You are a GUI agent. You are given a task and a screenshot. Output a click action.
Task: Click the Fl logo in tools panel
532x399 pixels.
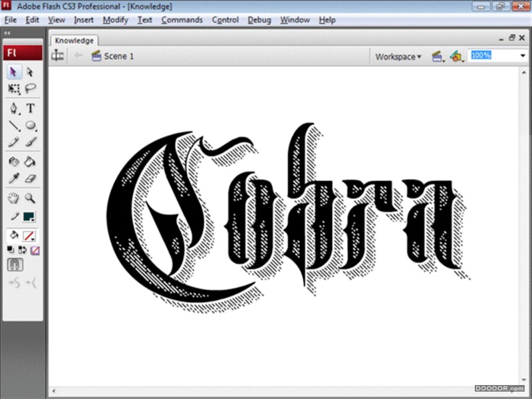(x=23, y=53)
